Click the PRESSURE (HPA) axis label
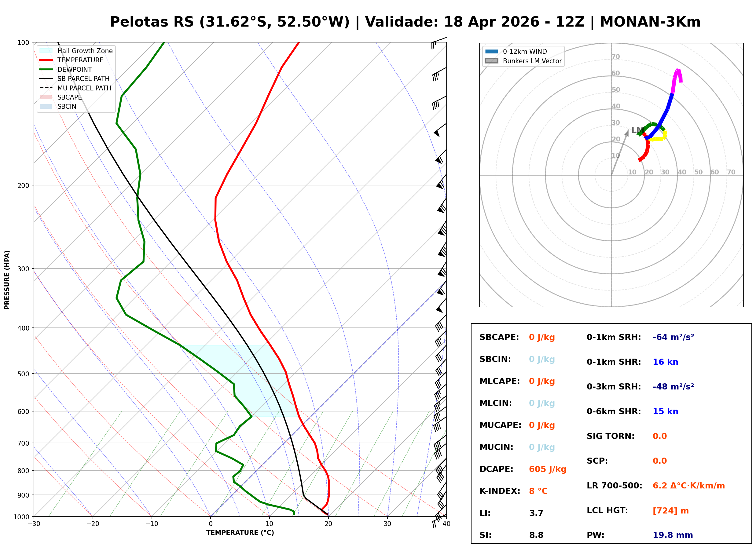The height and width of the screenshot is (559, 756). coord(7,280)
